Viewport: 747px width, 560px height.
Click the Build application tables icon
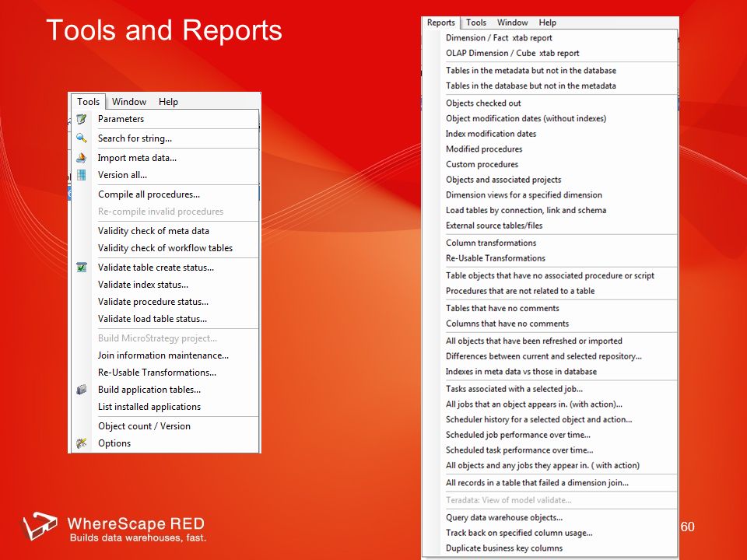82,390
